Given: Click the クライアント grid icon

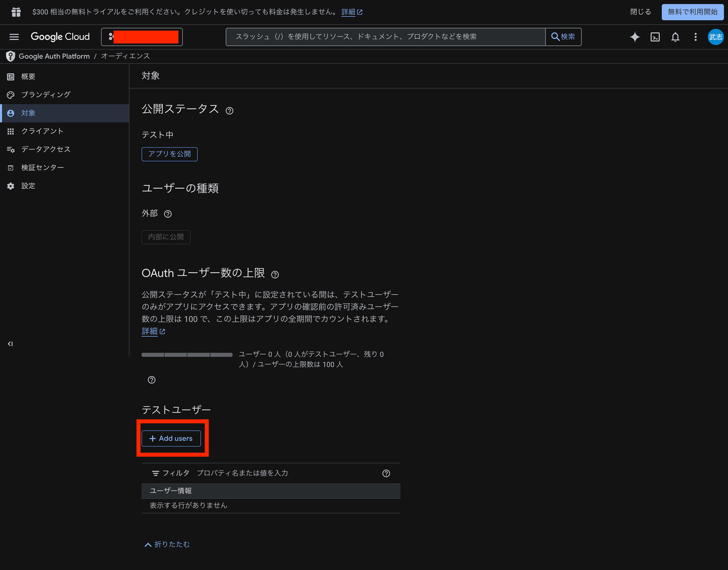Looking at the screenshot, I should (x=11, y=131).
